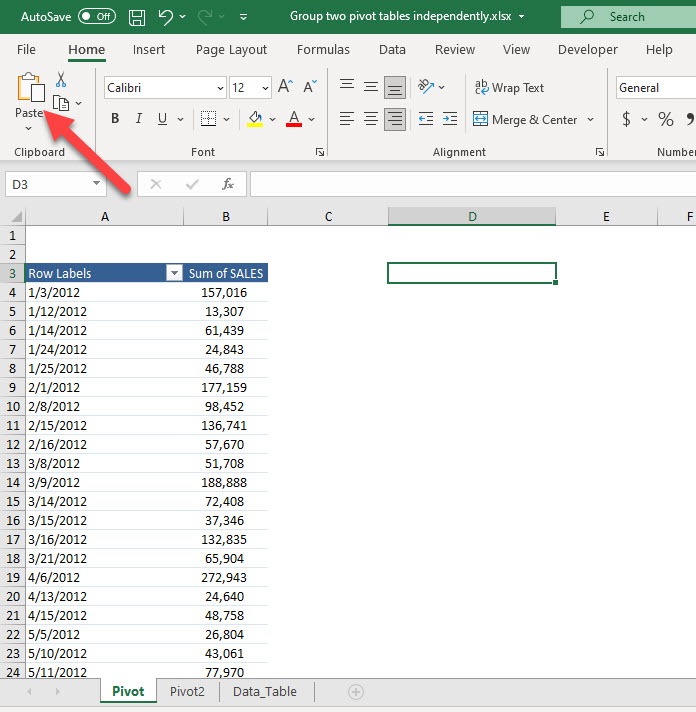Click the Copy icon

coord(61,103)
